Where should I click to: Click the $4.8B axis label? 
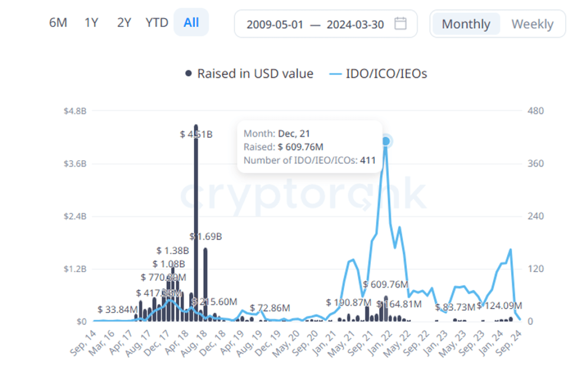click(75, 111)
